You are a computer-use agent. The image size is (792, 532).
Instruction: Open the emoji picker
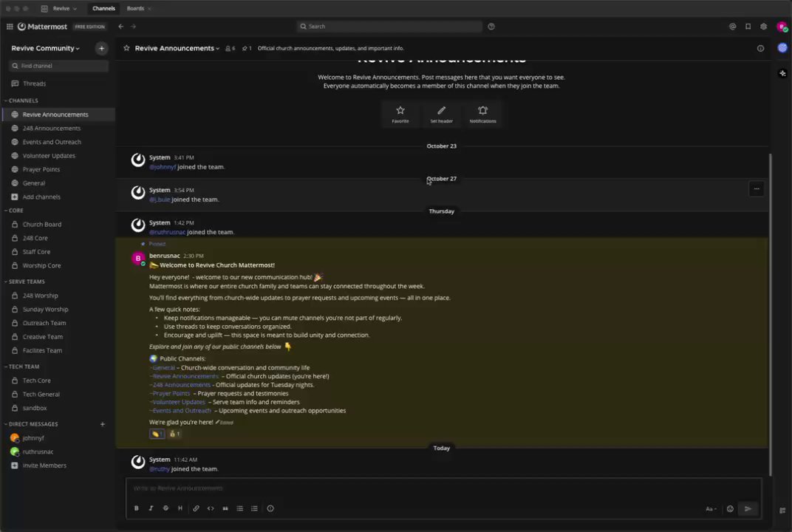click(730, 509)
